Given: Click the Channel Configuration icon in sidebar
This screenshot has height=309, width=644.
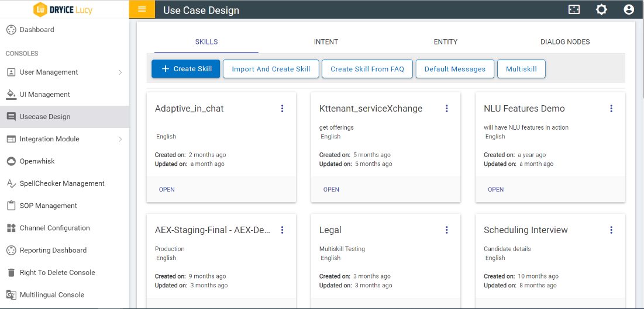Looking at the screenshot, I should coord(11,228).
